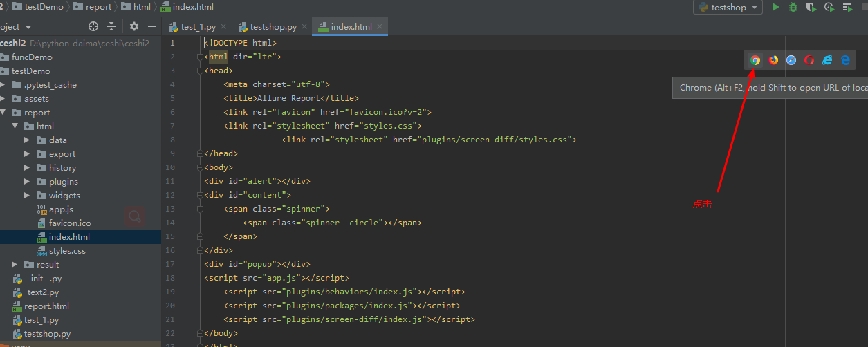Expand the result folder arrow
The width and height of the screenshot is (868, 347).
point(15,264)
